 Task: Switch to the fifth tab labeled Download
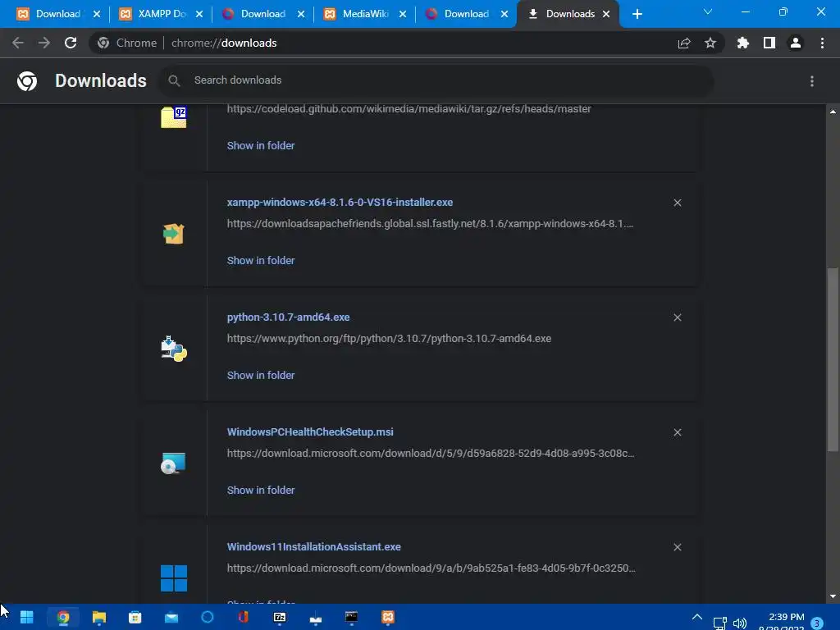467,14
